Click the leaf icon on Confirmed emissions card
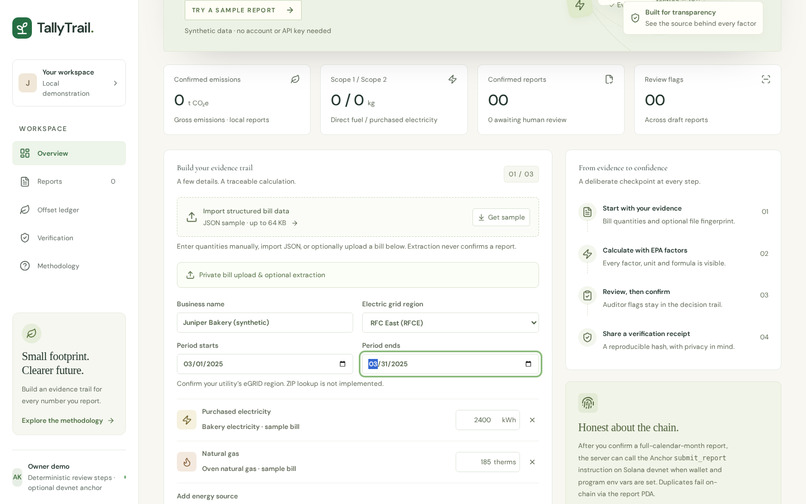The image size is (806, 504). [295, 79]
